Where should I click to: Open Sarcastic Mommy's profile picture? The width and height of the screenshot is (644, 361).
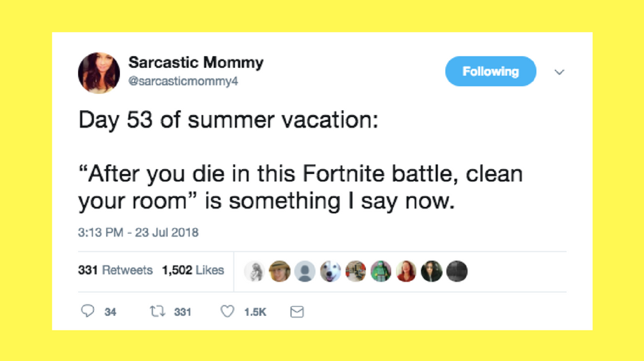[99, 73]
